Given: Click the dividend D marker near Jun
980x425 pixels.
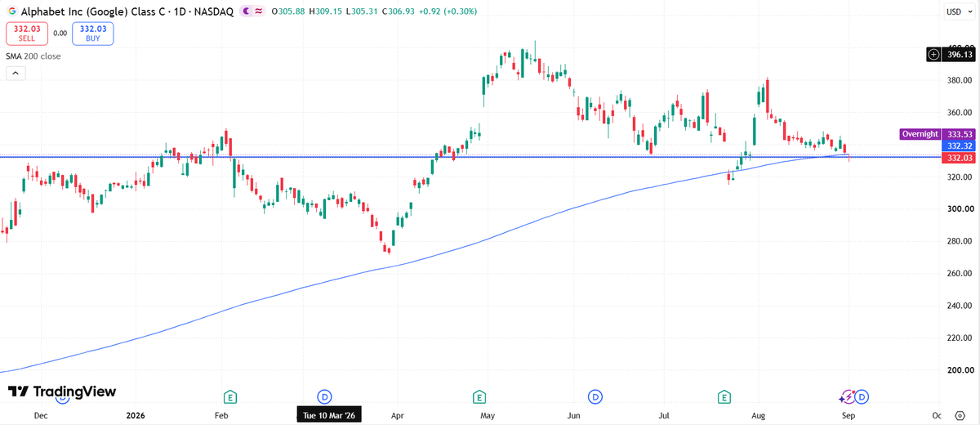Looking at the screenshot, I should click(596, 397).
